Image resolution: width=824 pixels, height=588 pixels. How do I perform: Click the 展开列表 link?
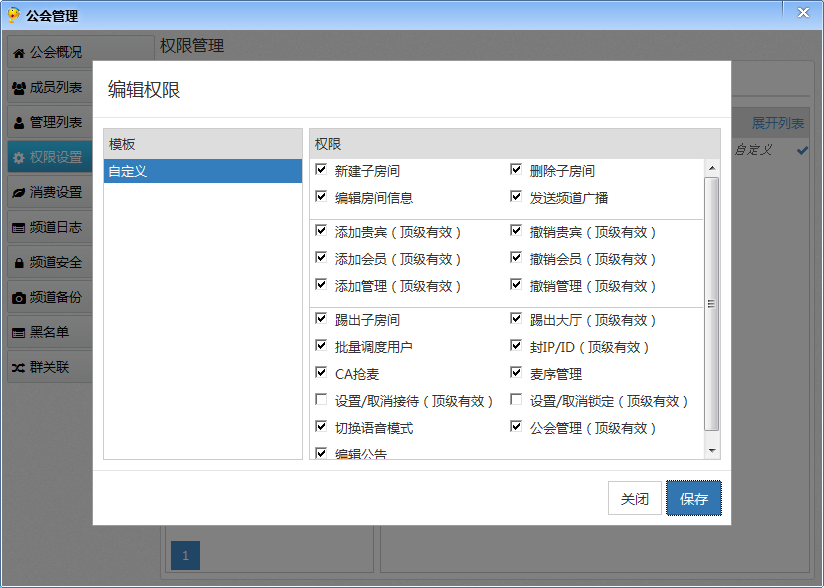pos(777,123)
